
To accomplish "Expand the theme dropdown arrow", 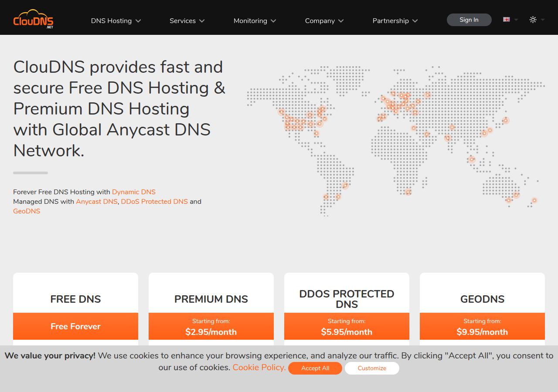I will coord(543,20).
